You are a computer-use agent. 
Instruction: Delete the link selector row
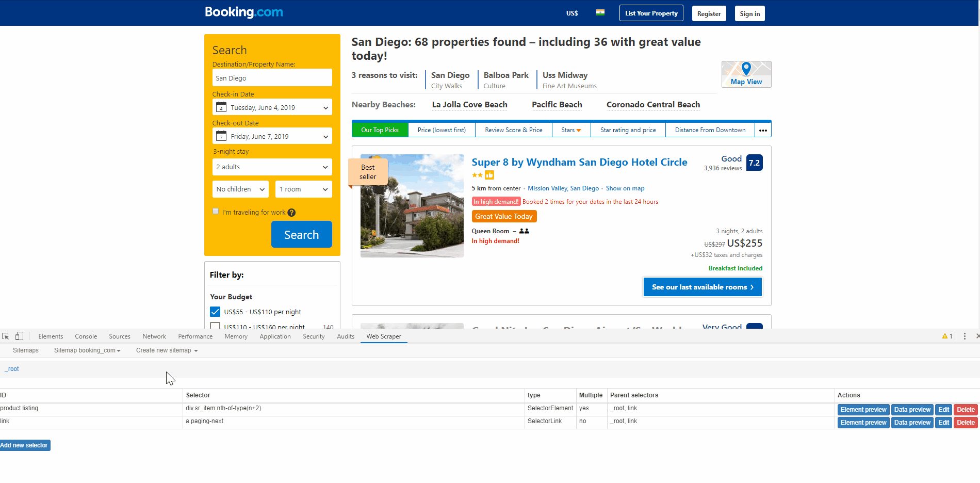coord(966,423)
